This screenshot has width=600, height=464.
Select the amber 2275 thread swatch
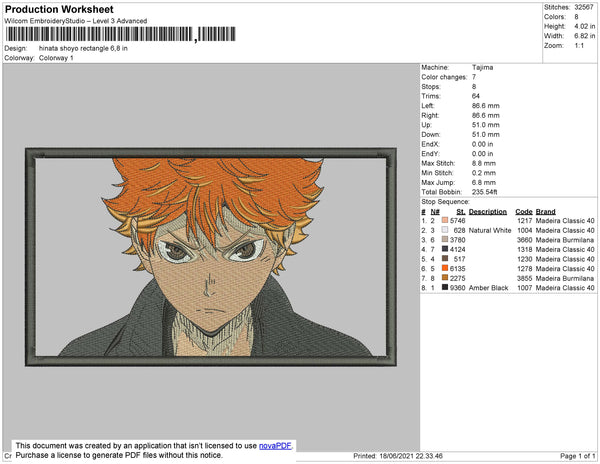[x=445, y=278]
